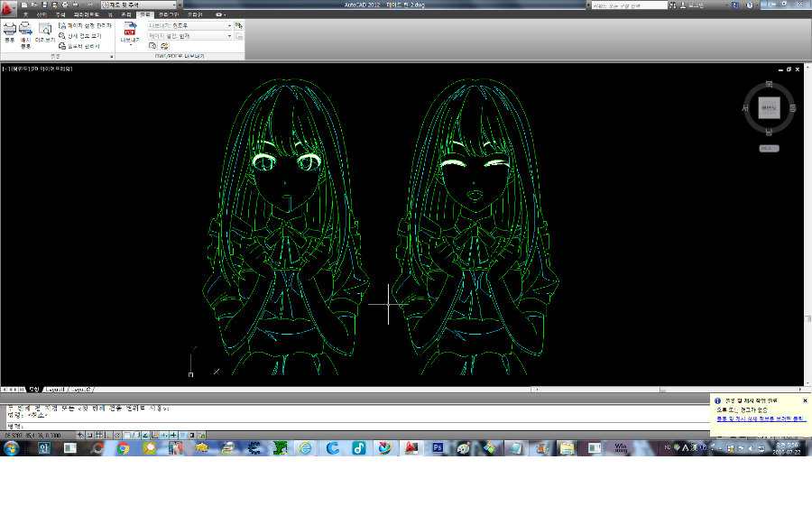Select the Output ribbon tab
The width and height of the screenshot is (812, 524).
click(144, 15)
